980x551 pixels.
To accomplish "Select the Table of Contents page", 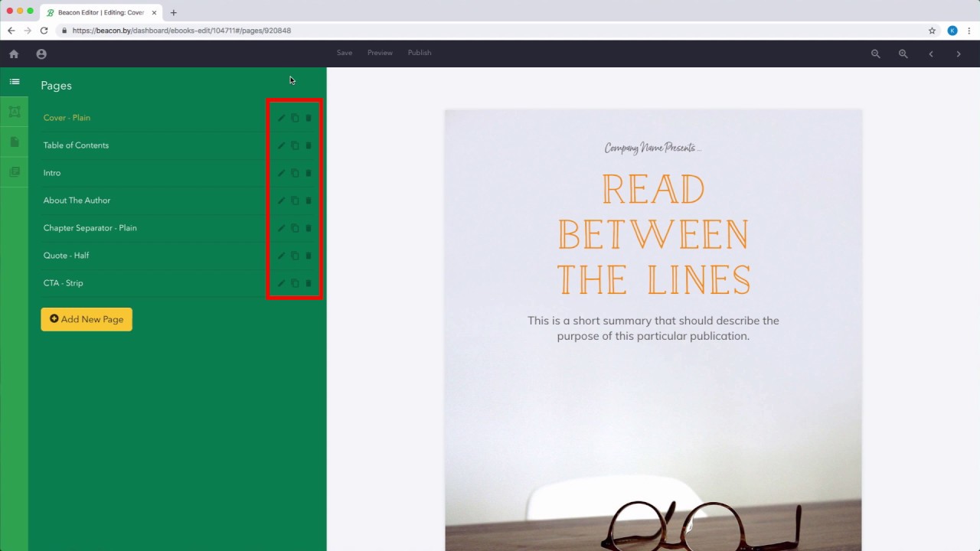I will pyautogui.click(x=76, y=145).
